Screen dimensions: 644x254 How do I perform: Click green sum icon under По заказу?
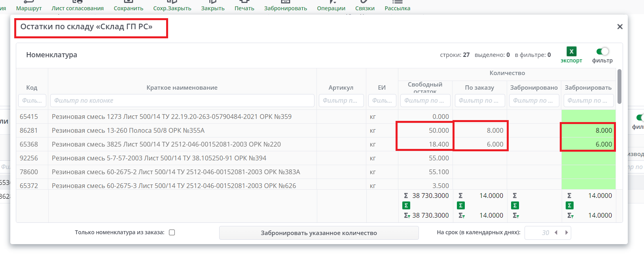click(x=460, y=205)
